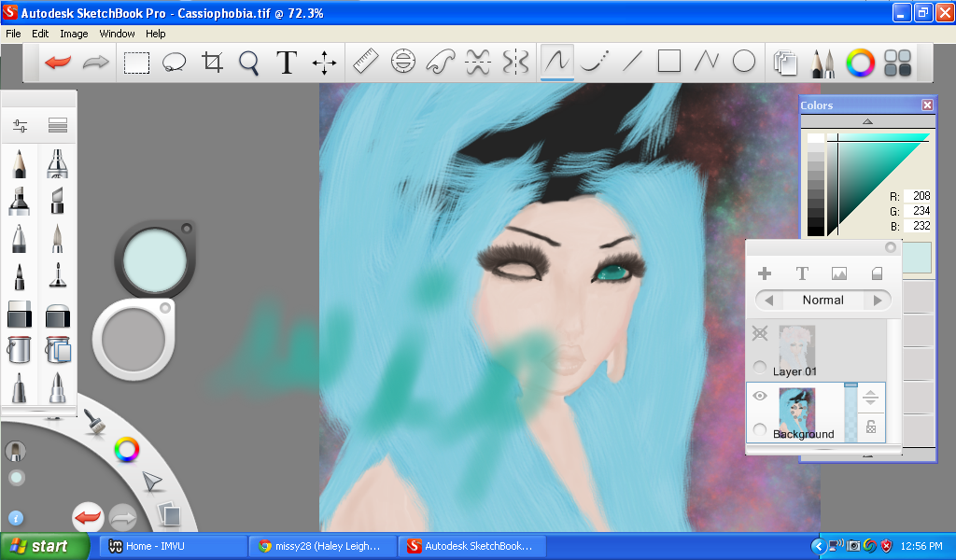Select the Airbrush in brush palette

pos(57,163)
